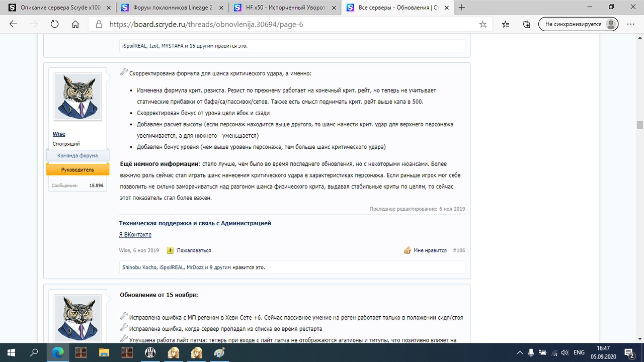Go to the browser home page
The width and height of the screenshot is (644, 362).
click(x=75, y=24)
